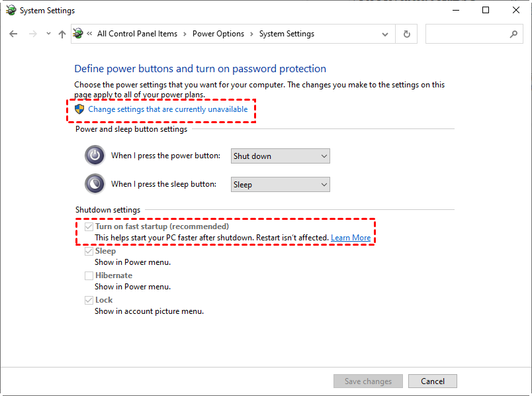Open the power button action dropdown
532x396 pixels.
tap(281, 156)
